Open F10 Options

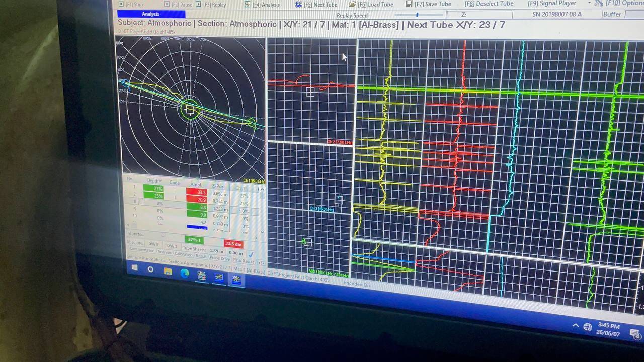click(618, 3)
